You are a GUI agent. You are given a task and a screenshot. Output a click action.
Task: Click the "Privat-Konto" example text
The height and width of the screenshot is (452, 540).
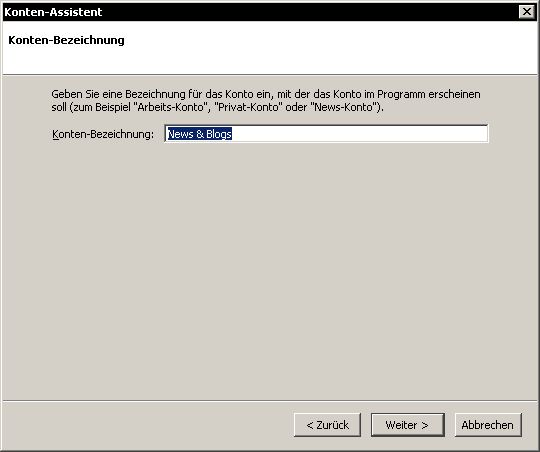[247, 107]
